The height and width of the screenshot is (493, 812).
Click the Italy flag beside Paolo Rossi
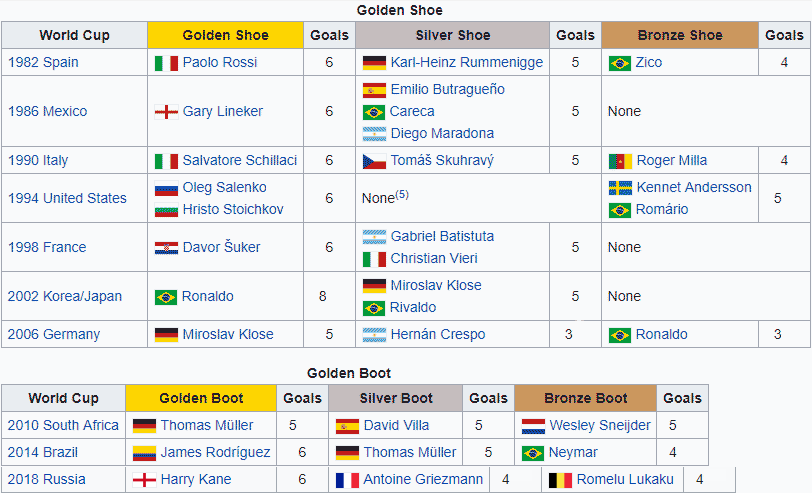pyautogui.click(x=166, y=63)
